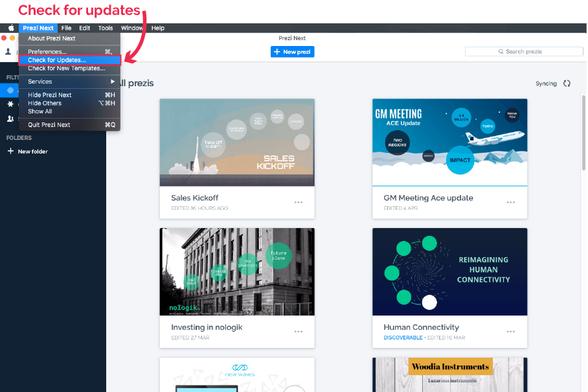This screenshot has height=392, width=588.
Task: Open the File menu
Action: [x=66, y=28]
